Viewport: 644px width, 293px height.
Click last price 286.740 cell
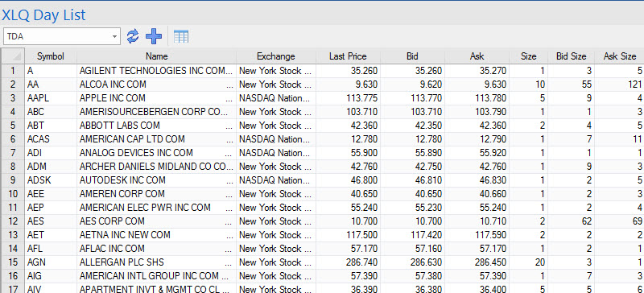pos(348,262)
